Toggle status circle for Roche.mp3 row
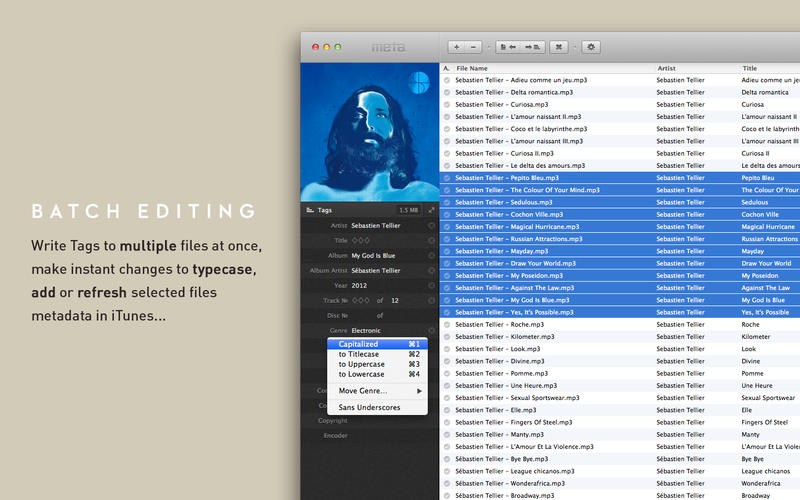The width and height of the screenshot is (800, 500). (x=447, y=325)
